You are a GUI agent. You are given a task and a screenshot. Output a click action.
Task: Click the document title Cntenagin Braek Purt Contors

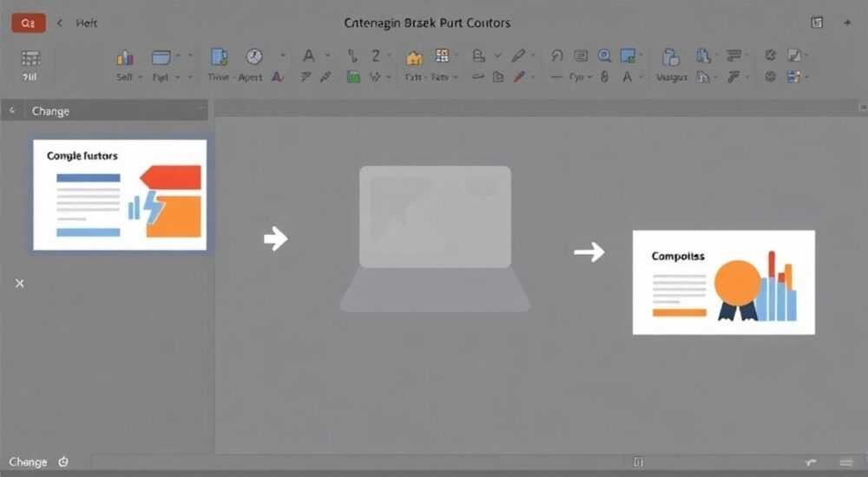point(427,23)
